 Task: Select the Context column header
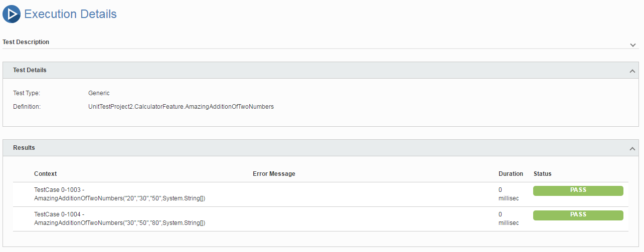tap(46, 174)
